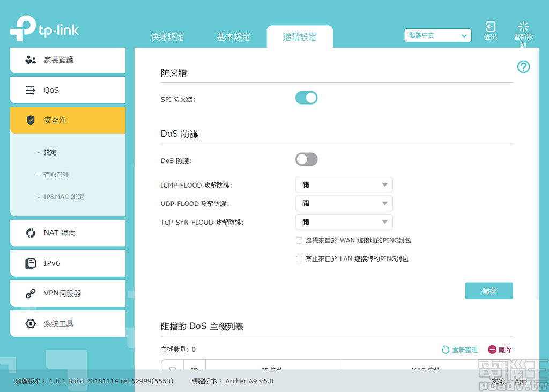Click the 儲存 (Save) button
Viewport: 549px width, 392px height.
coord(489,291)
